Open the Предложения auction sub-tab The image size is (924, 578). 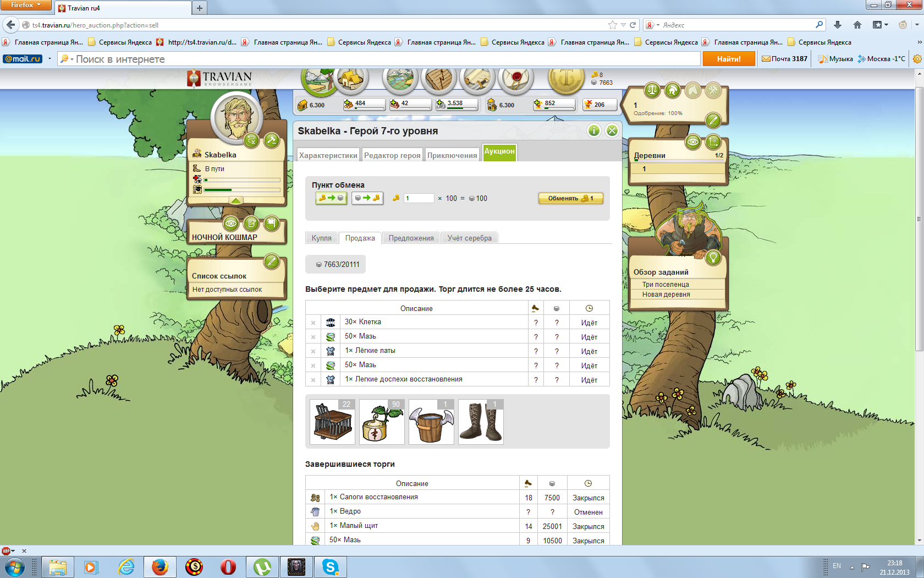[411, 238]
